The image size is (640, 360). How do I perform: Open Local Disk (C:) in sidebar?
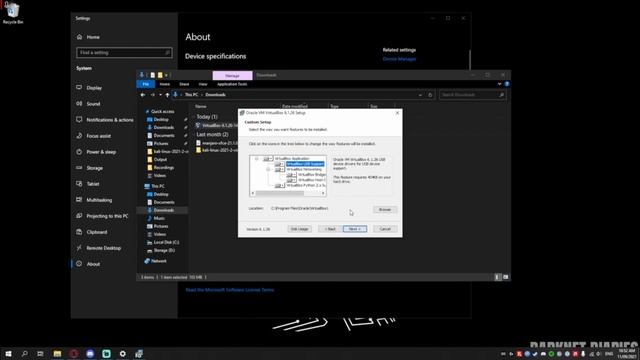(166, 242)
